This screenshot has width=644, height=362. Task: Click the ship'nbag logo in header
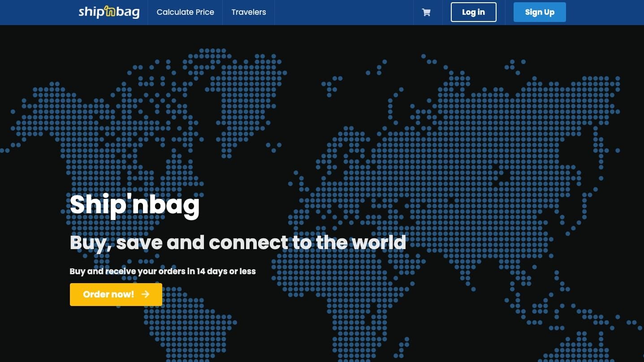pyautogui.click(x=109, y=12)
